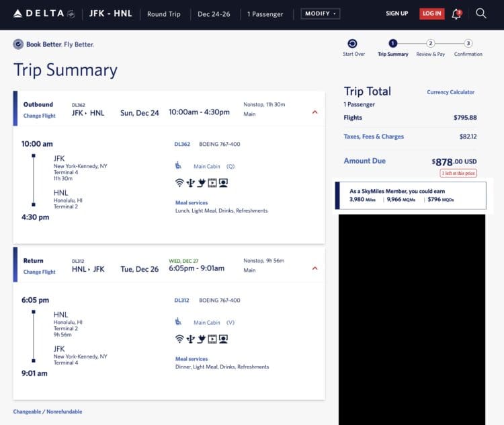Click SIGN UP in header
This screenshot has width=504, height=425.
[x=396, y=13]
